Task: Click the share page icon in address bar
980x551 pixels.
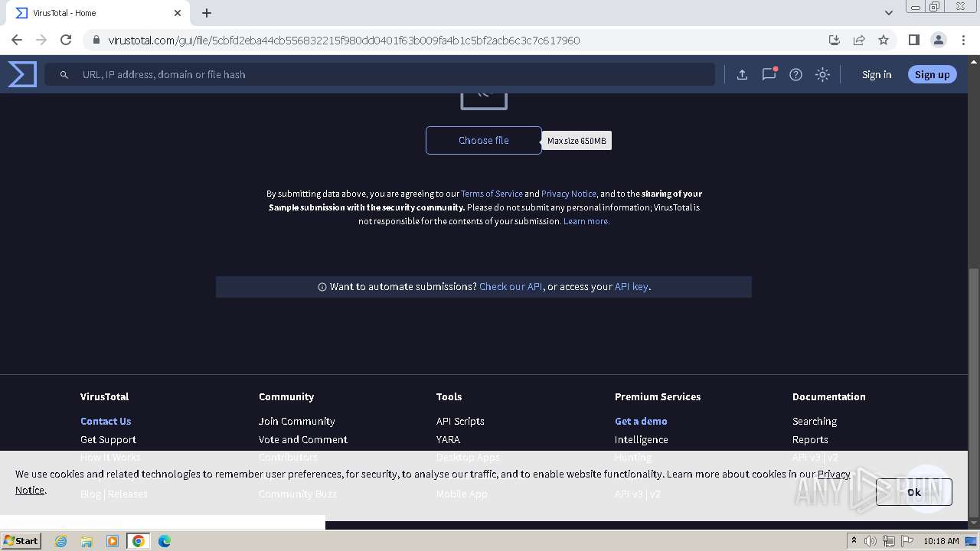Action: 859,40
